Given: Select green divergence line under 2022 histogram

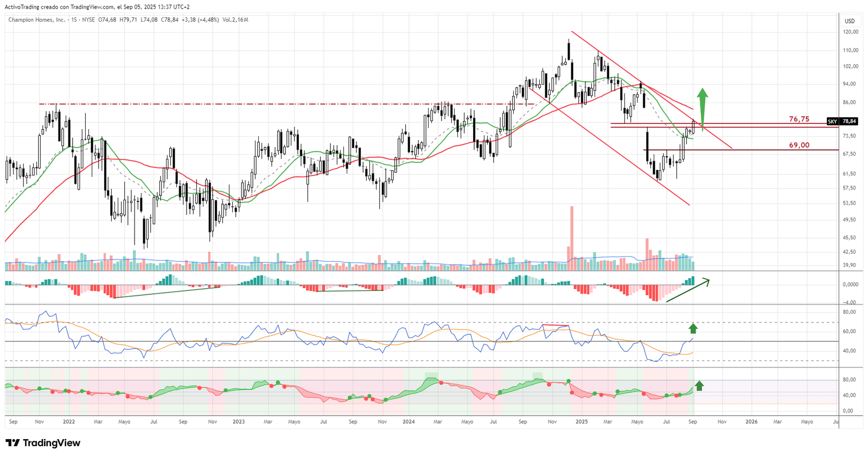Looking at the screenshot, I should click(x=165, y=292).
